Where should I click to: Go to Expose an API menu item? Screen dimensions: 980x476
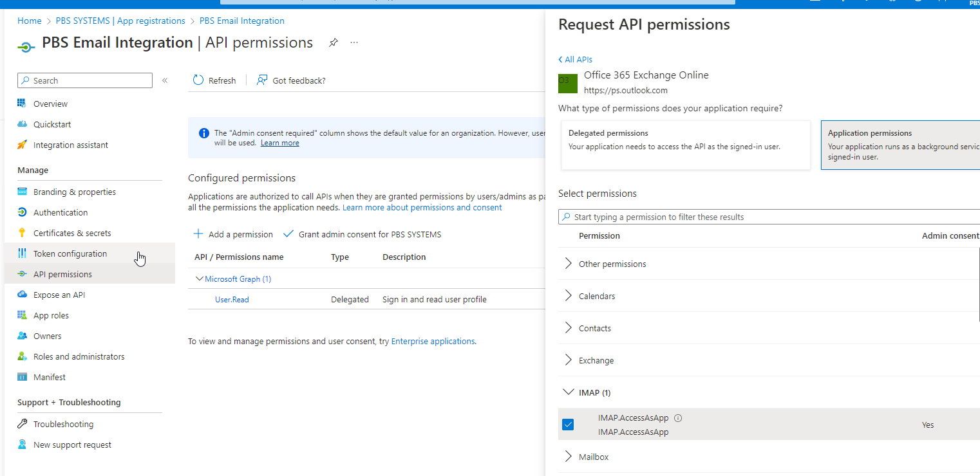[x=59, y=295]
